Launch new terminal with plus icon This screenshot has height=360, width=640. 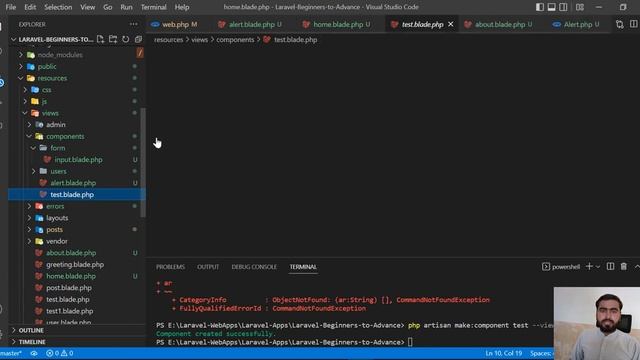pyautogui.click(x=589, y=267)
